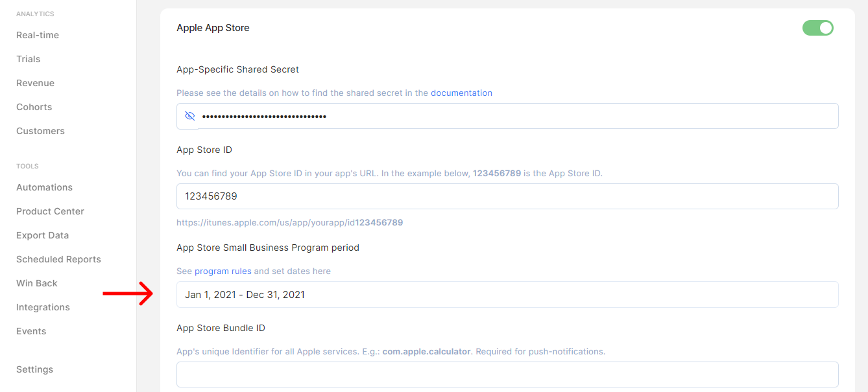Screen dimensions: 868x392
Task: Go to Revenue analytics
Action: (x=36, y=83)
